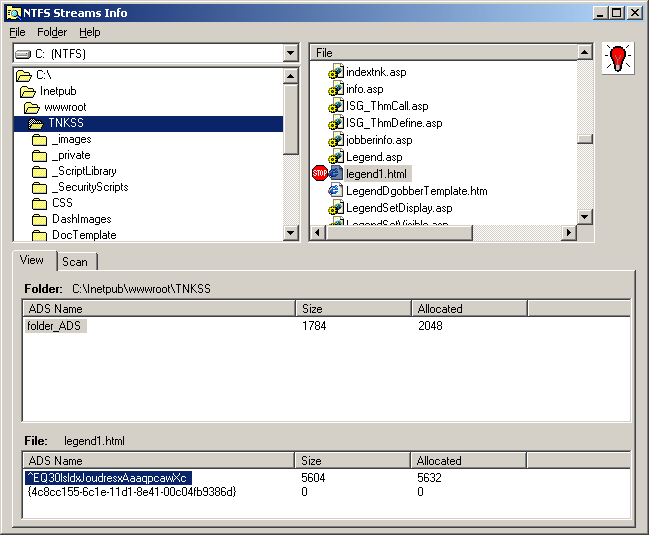Click the open TNKSS folder icon

coord(36,123)
